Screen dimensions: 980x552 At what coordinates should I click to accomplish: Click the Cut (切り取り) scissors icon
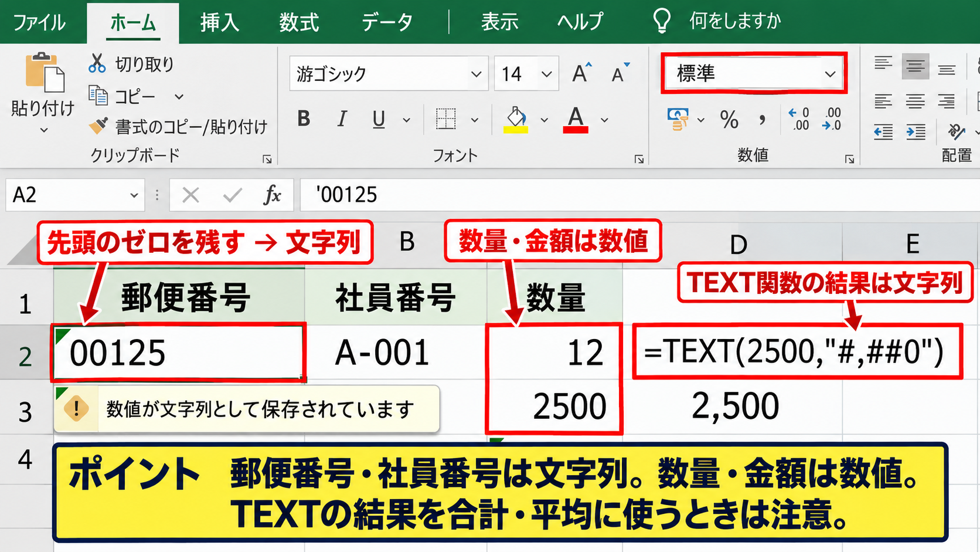pyautogui.click(x=97, y=63)
